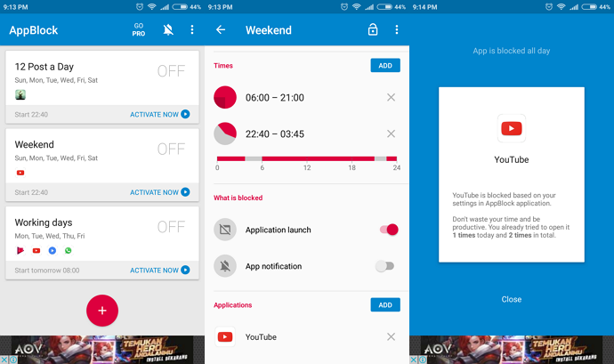
Task: Toggle the Weekend profile OFF switch
Action: pos(171,150)
